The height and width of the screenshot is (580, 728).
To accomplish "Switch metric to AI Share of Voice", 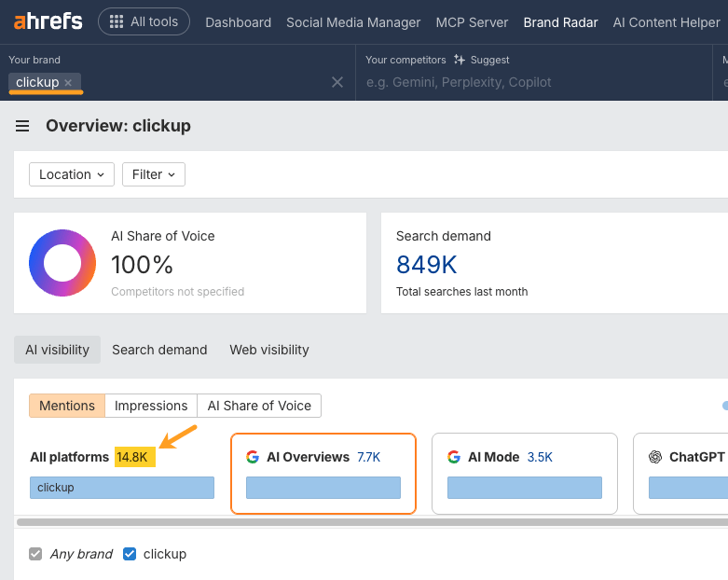I will [x=259, y=406].
